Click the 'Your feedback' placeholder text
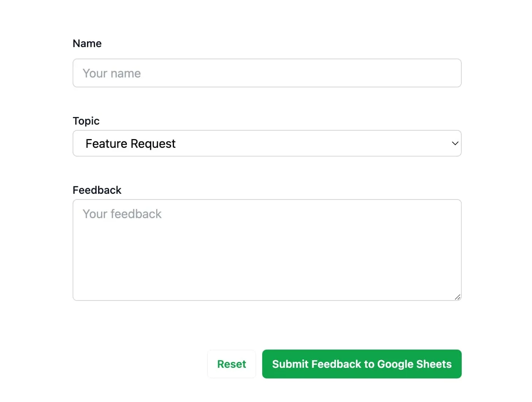This screenshot has height=402, width=532. (122, 214)
